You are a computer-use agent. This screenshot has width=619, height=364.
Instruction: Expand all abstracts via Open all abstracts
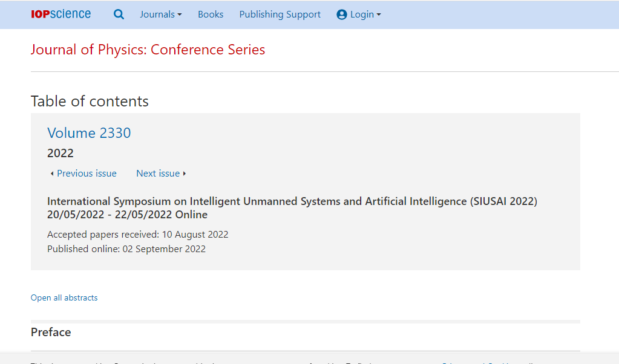click(x=64, y=297)
